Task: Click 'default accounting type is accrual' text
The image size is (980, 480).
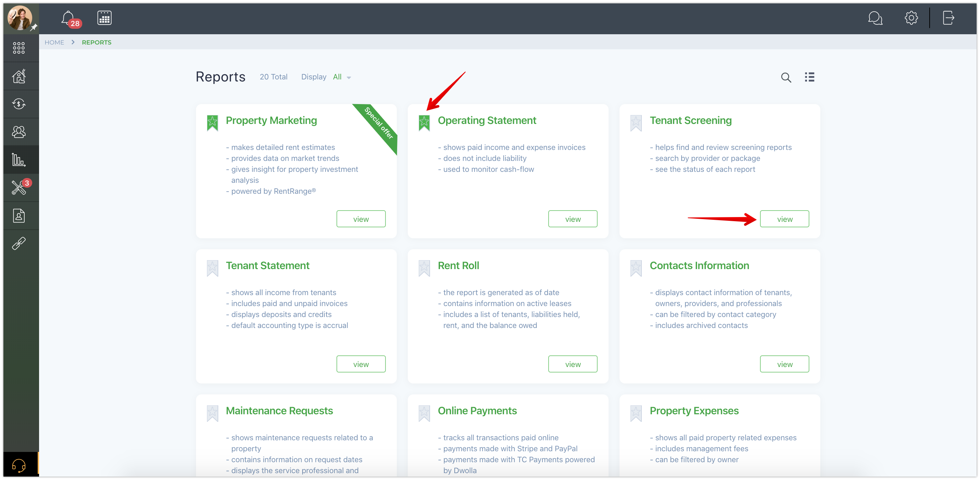Action: [x=290, y=325]
